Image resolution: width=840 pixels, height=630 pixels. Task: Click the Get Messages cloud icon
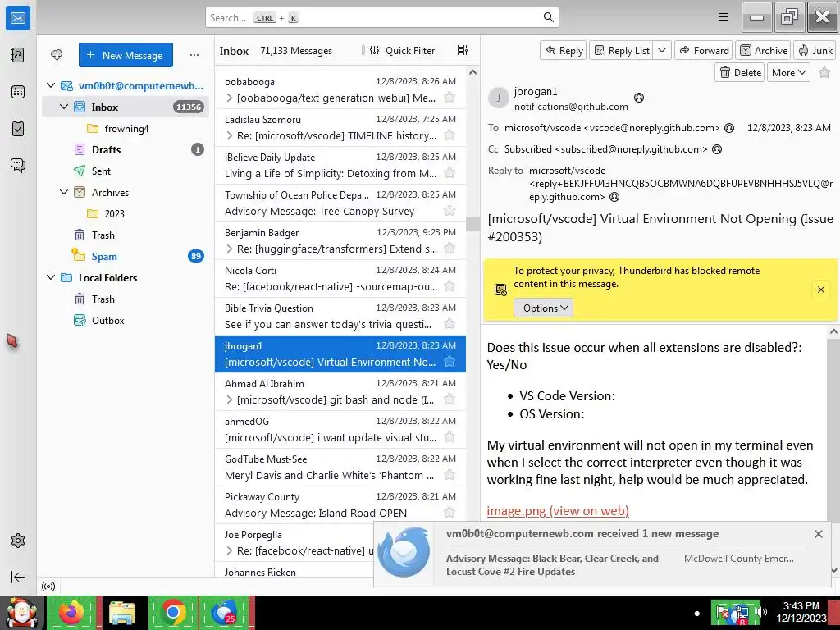(57, 55)
